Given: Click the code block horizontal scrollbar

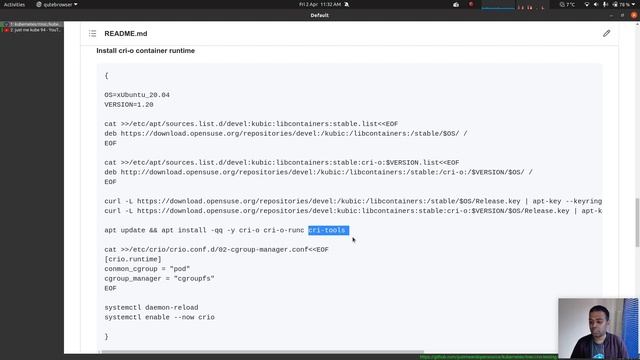Looking at the screenshot, I should click(x=262, y=351).
